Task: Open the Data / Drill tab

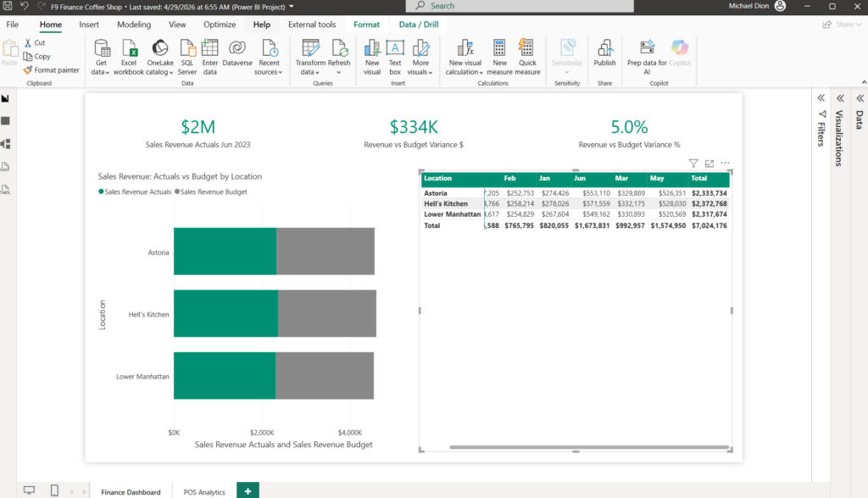Action: pyautogui.click(x=419, y=25)
